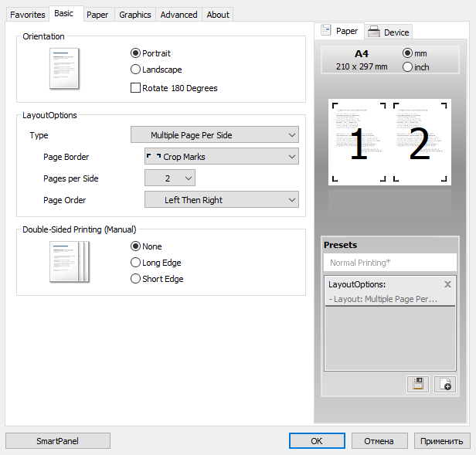
Task: Open the Pages per Side dropdown
Action: tap(170, 178)
